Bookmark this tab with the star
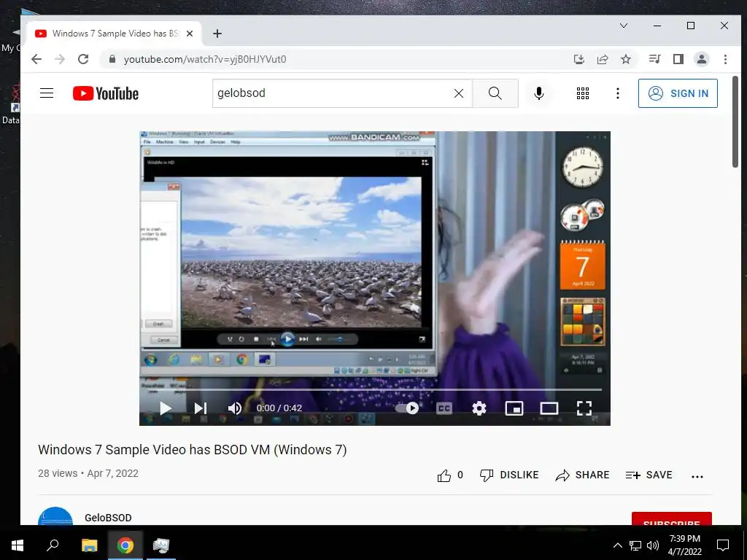Viewport: 747px width, 560px height. click(626, 59)
